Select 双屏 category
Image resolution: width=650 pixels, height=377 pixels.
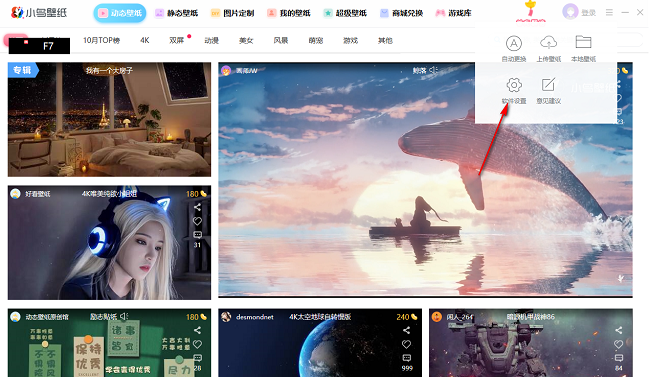coord(177,40)
